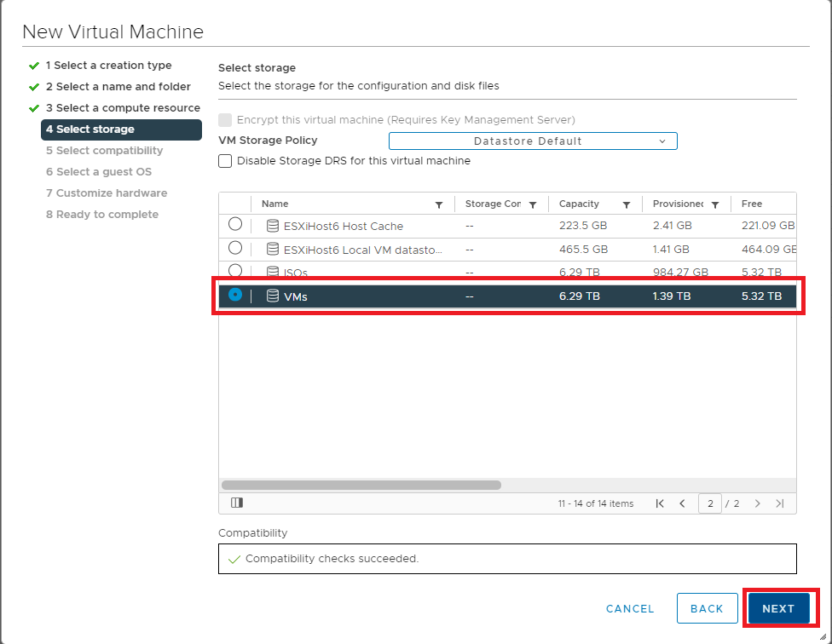Image resolution: width=832 pixels, height=644 pixels.
Task: Go to first page of datastores
Action: tap(660, 503)
